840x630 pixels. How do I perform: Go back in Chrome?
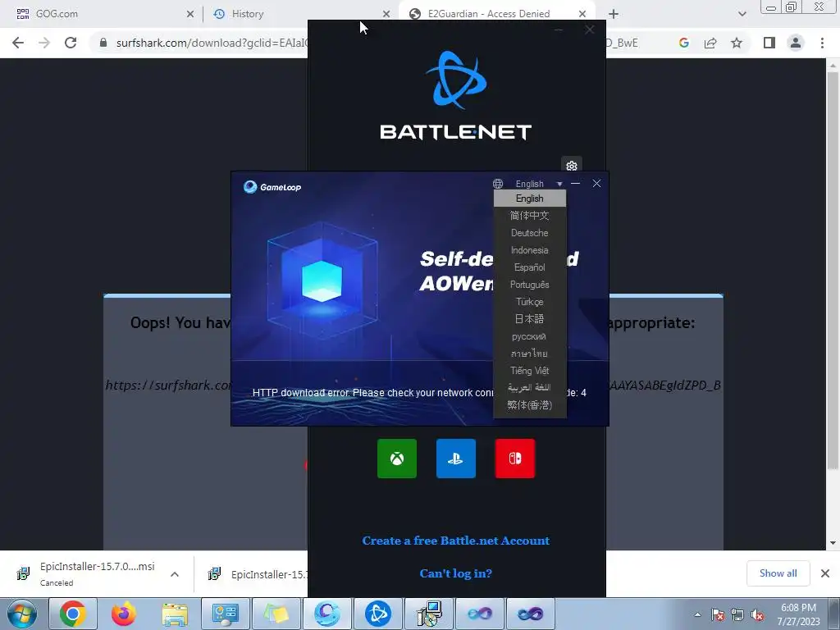(x=18, y=43)
